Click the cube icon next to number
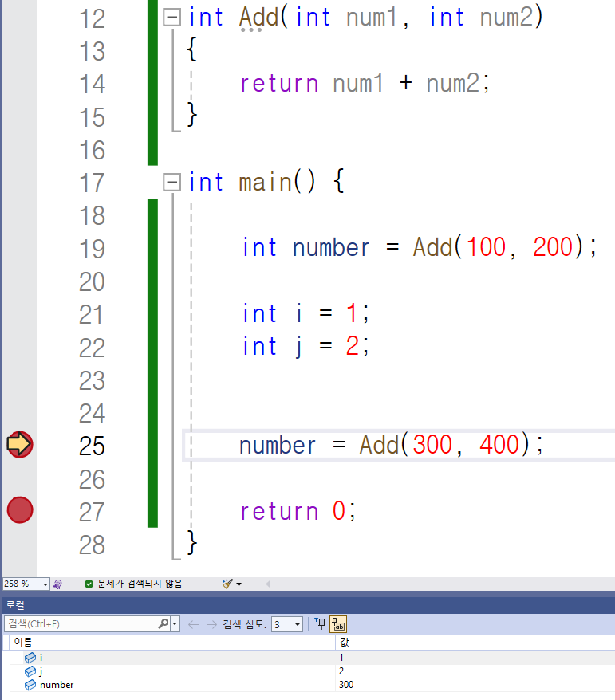 [30, 685]
